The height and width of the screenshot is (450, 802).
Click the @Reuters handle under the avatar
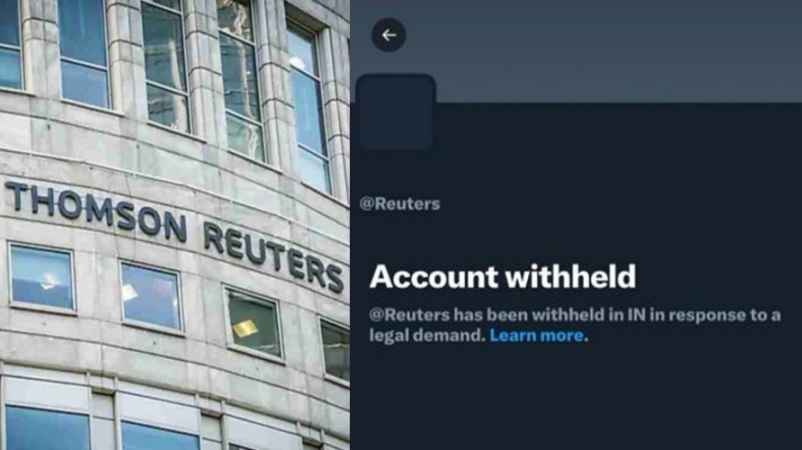[x=400, y=204]
